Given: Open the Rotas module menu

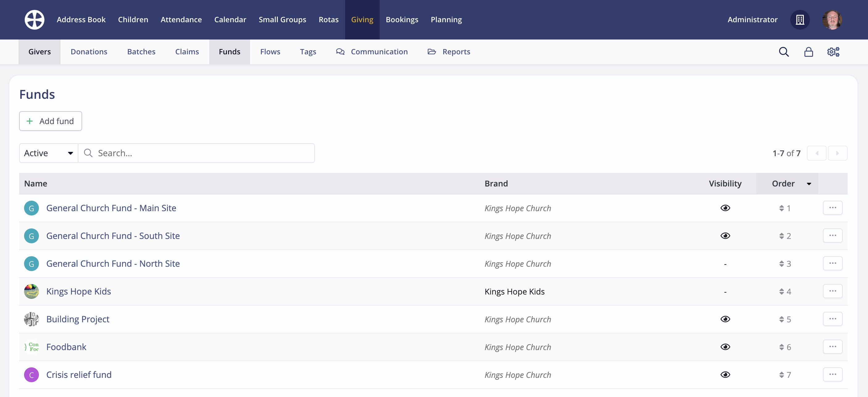Looking at the screenshot, I should pos(328,19).
